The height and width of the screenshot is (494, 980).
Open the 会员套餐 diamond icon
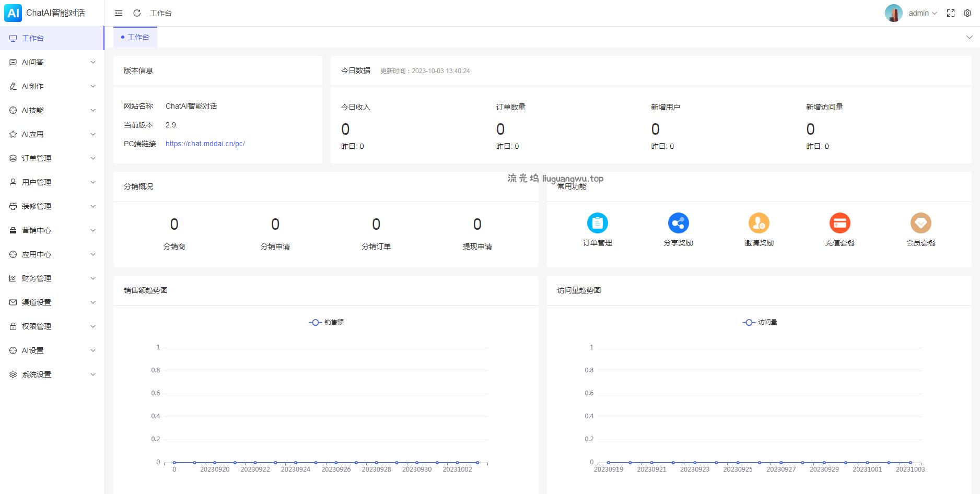(920, 223)
